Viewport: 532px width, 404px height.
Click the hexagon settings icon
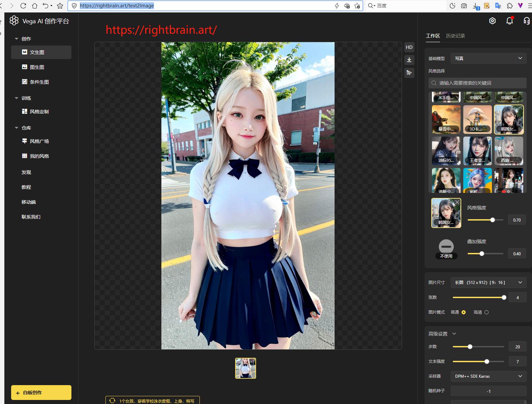pyautogui.click(x=492, y=21)
